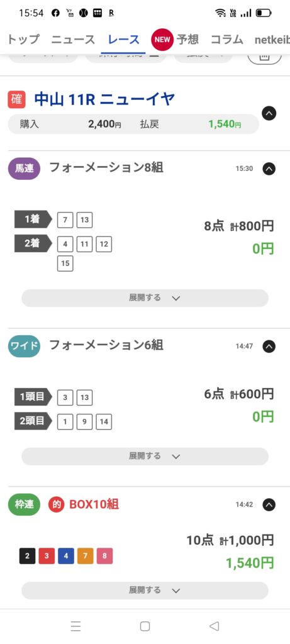Image resolution: width=290 pixels, height=644 pixels.
Task: Expand 展開する under 馬連 formation
Action: click(145, 297)
